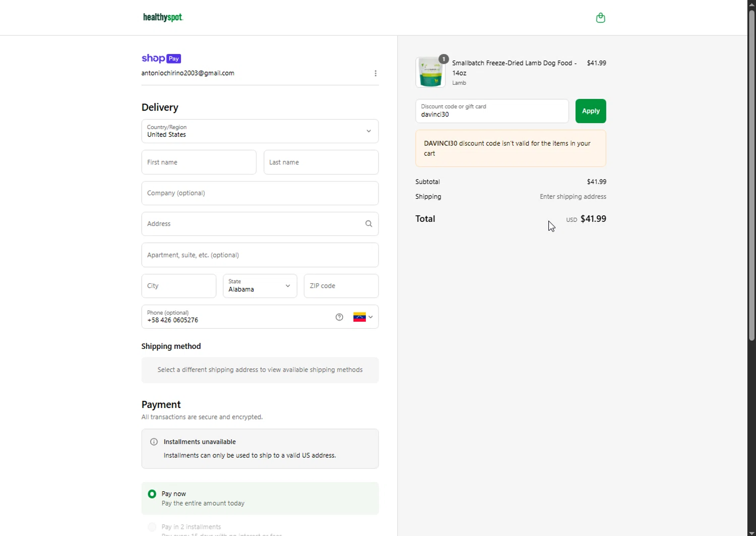Click the Company (optional) field
The width and height of the screenshot is (756, 536).
(260, 193)
